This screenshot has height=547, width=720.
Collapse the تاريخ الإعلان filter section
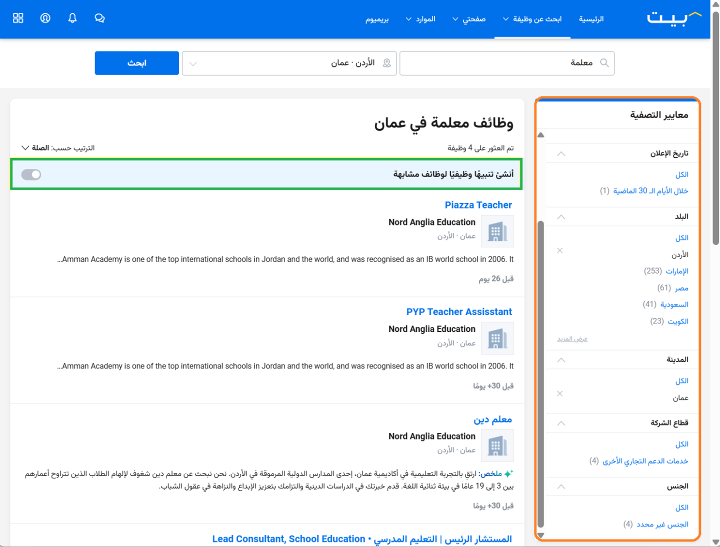[x=561, y=153]
